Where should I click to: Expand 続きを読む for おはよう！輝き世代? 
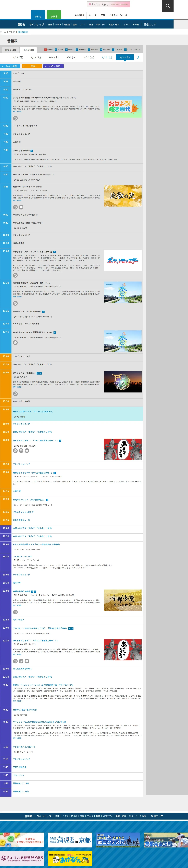point(17,112)
